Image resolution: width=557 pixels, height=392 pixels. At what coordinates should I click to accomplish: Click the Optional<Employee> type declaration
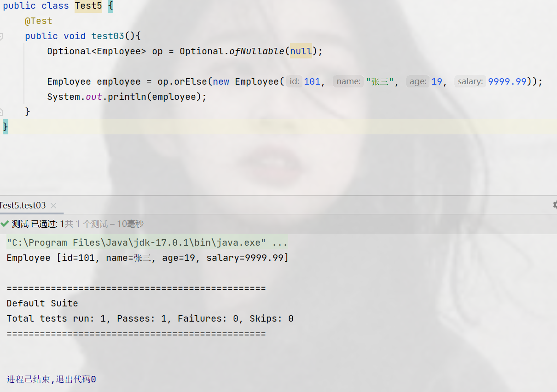97,51
